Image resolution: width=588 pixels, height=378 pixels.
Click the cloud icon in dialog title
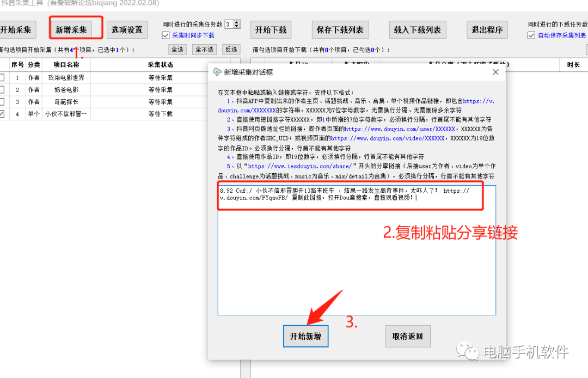coord(217,72)
